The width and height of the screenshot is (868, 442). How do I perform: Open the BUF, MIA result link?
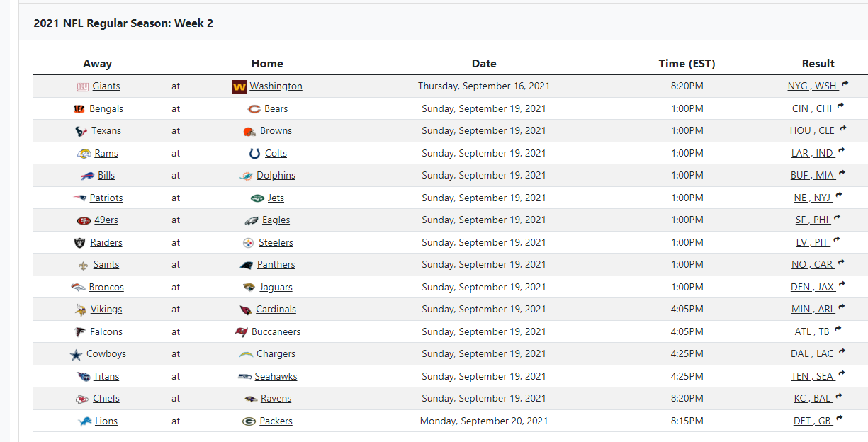812,176
